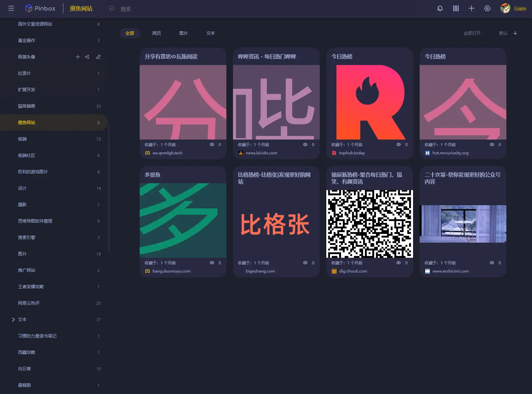The image size is (532, 394).
Task: Click view-count eye on tophub.today card
Action: point(399,144)
